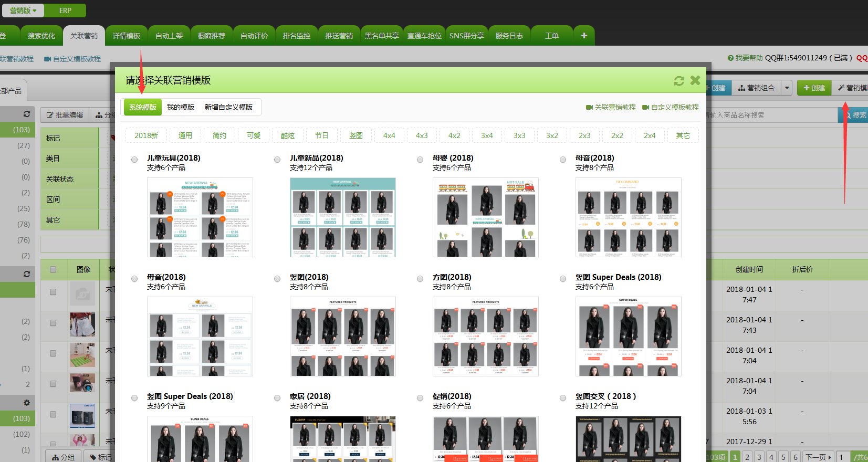Image resolution: width=868 pixels, height=462 pixels.
Task: Open the 搜索优化 tab
Action: click(x=41, y=36)
